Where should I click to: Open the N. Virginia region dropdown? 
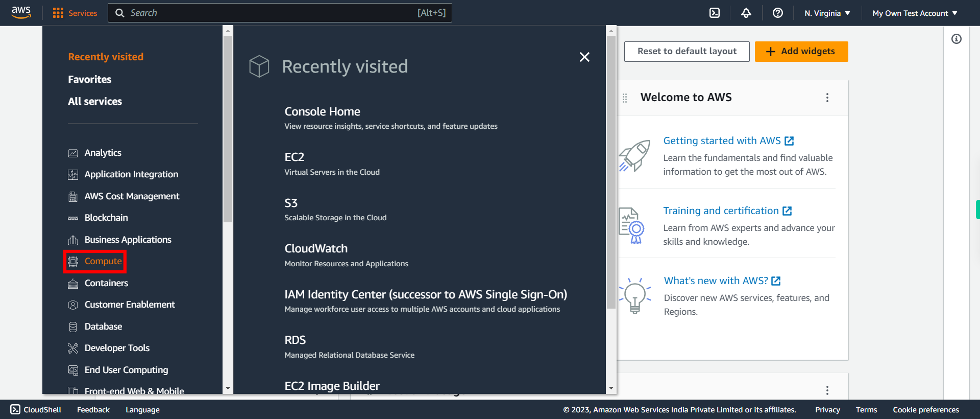[827, 13]
